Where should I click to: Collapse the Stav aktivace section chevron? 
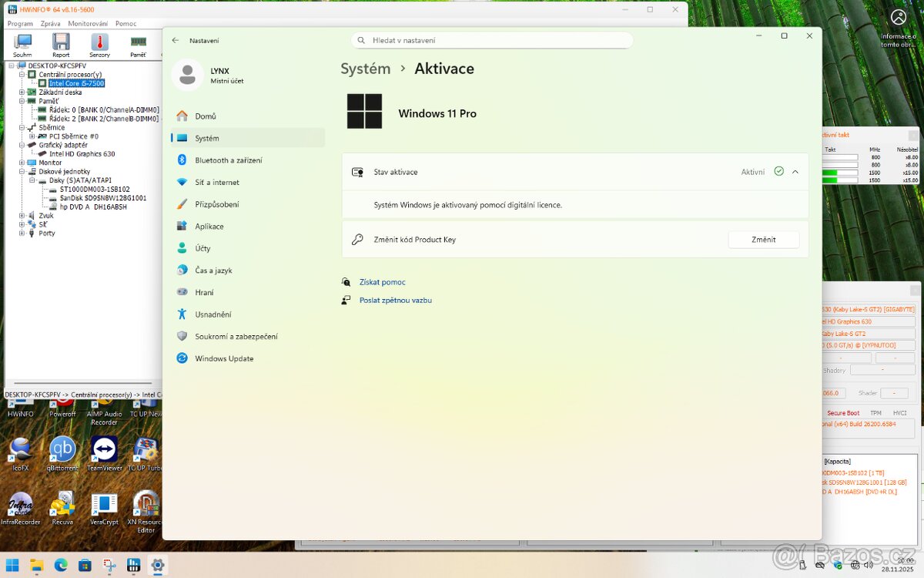(795, 172)
